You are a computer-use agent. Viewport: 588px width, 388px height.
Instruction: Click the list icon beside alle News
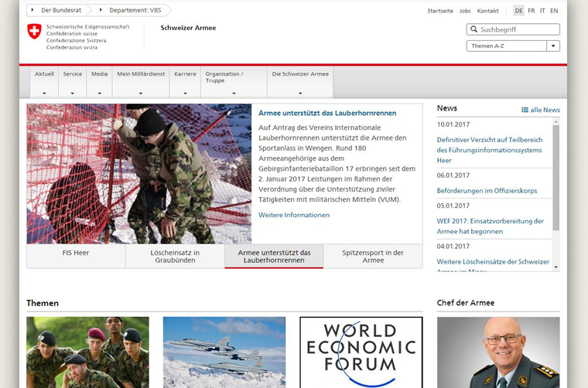coord(525,110)
